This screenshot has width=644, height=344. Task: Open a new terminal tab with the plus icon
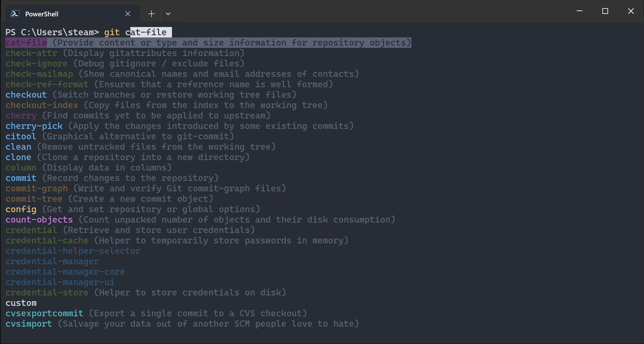[151, 13]
